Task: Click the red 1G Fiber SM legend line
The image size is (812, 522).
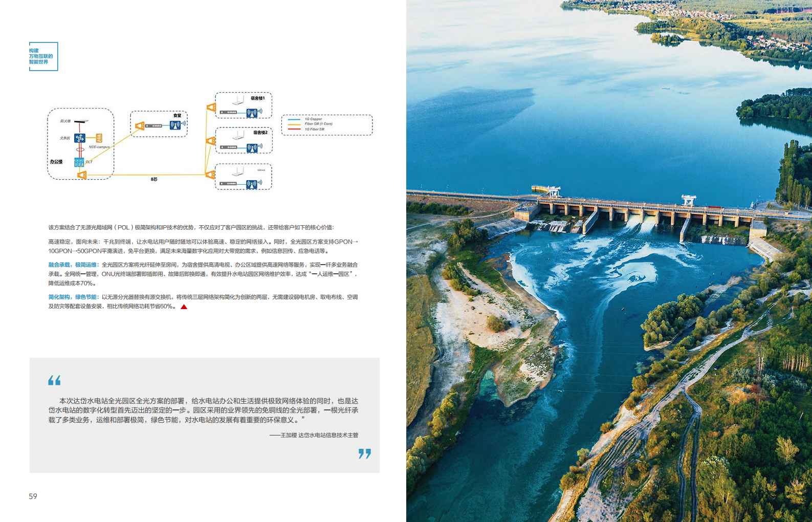Action: (294, 129)
